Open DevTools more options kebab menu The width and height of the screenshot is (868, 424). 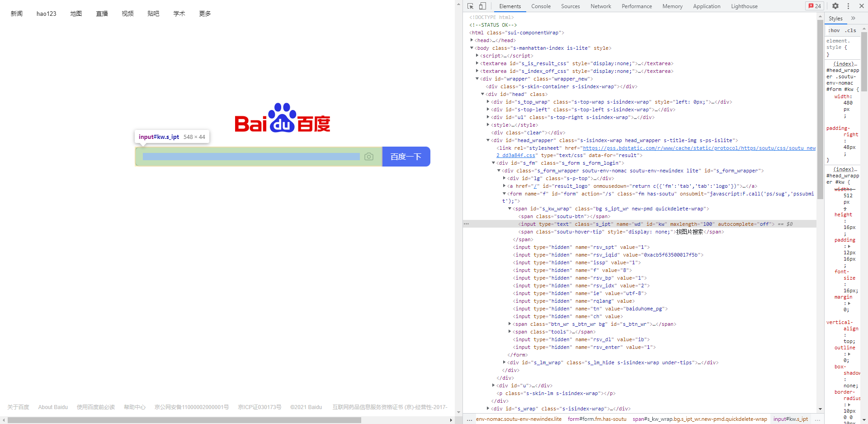pos(848,6)
